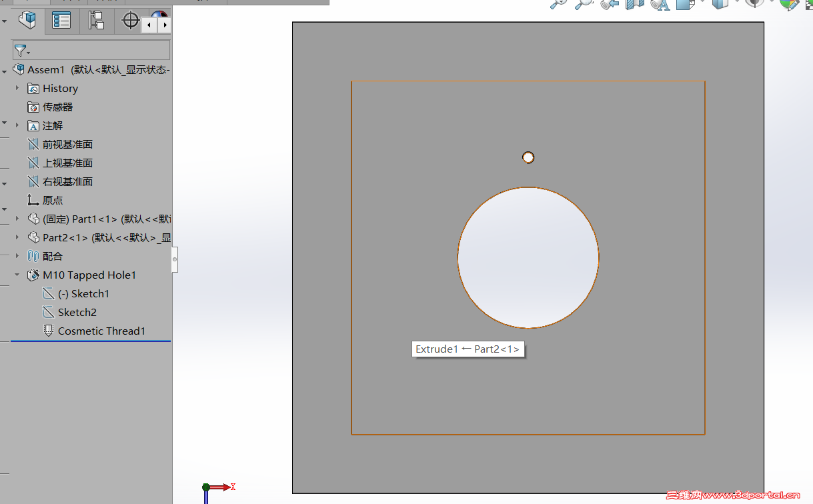Switch to the ConfigurationManager tab
Screen dimensions: 813x504
tap(96, 21)
